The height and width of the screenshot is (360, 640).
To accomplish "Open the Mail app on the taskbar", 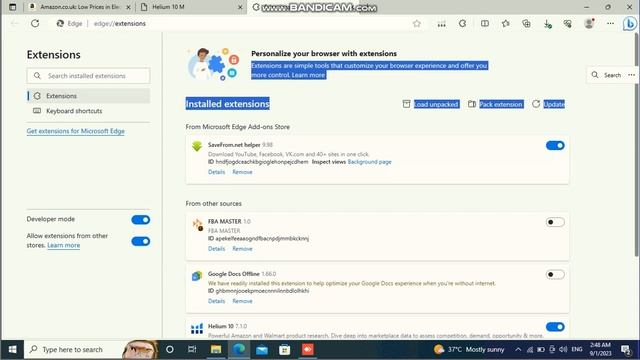I will click(x=262, y=349).
